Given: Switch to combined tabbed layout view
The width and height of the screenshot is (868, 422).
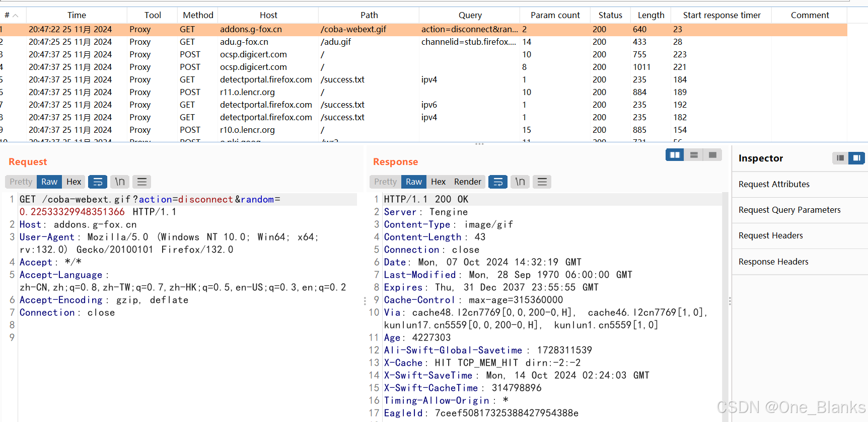Looking at the screenshot, I should pyautogui.click(x=712, y=155).
